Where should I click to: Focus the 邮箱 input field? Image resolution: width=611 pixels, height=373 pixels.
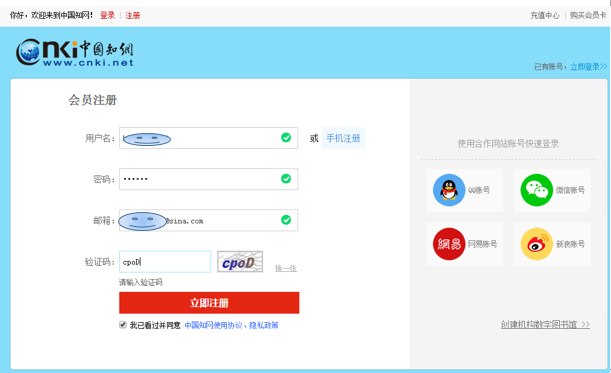pyautogui.click(x=208, y=220)
